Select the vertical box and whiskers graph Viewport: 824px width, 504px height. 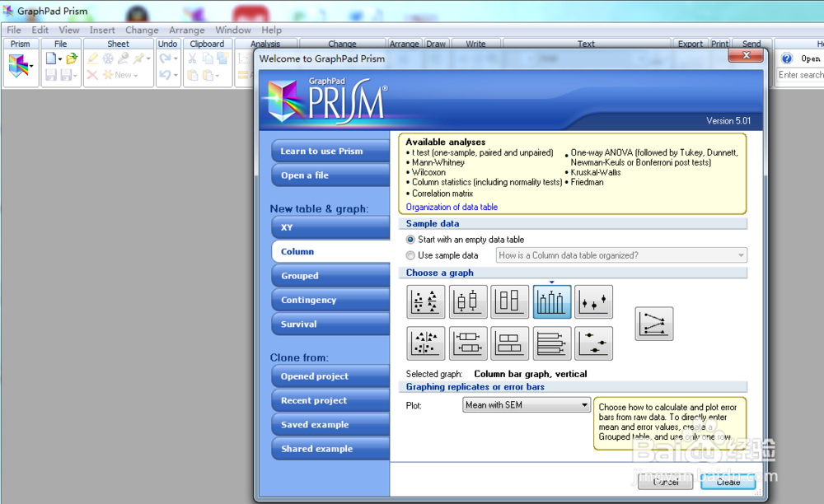point(468,301)
